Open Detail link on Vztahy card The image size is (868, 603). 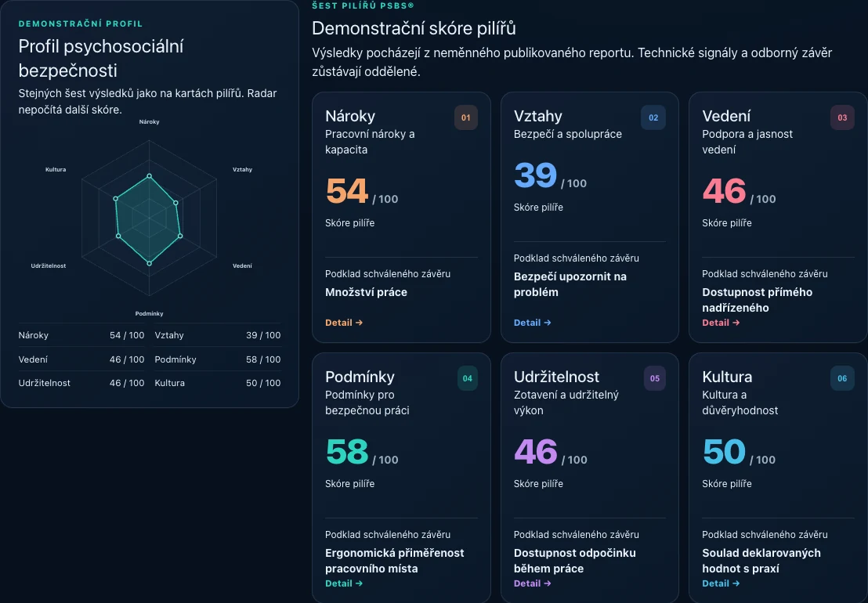(532, 323)
